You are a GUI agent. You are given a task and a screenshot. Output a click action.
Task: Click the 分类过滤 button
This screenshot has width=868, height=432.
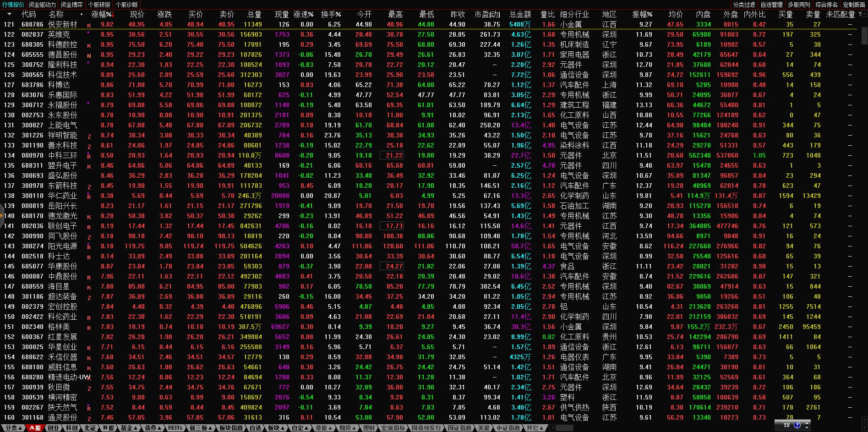[x=744, y=5]
